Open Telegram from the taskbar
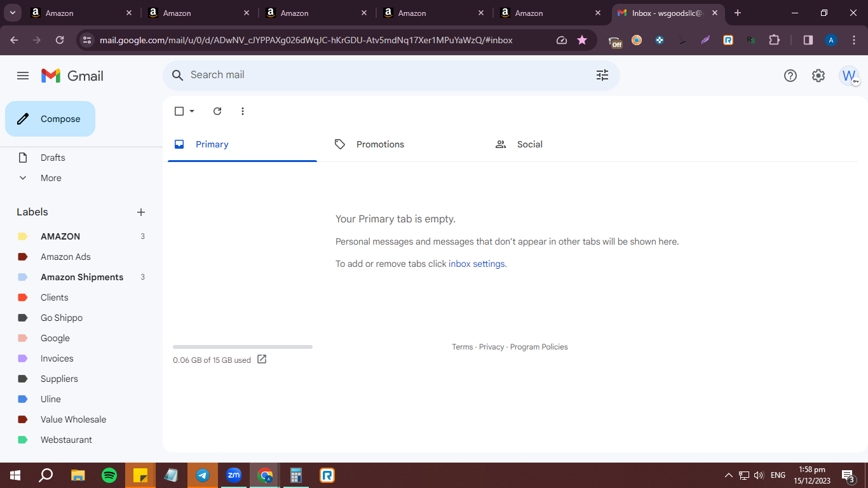Image resolution: width=868 pixels, height=488 pixels. (203, 475)
